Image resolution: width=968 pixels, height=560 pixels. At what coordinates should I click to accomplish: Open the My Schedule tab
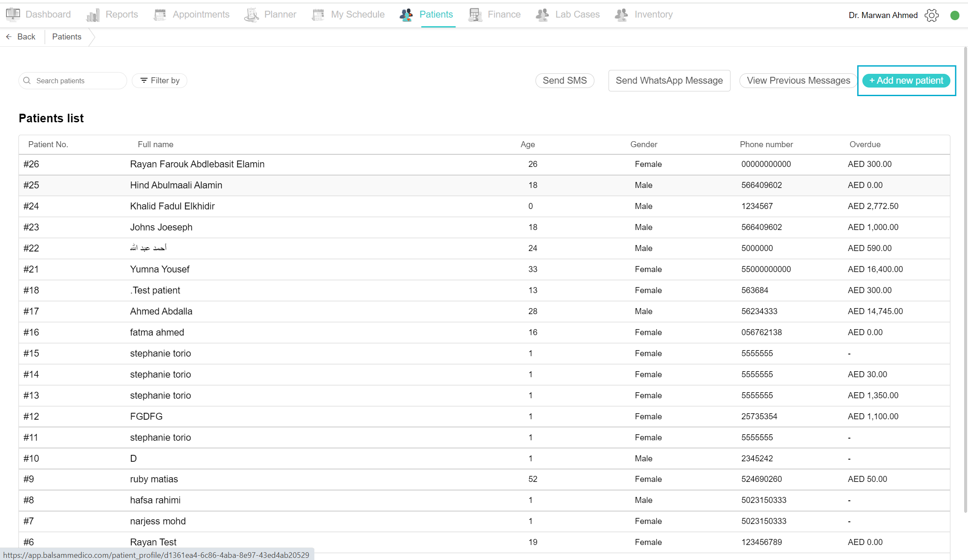357,15
